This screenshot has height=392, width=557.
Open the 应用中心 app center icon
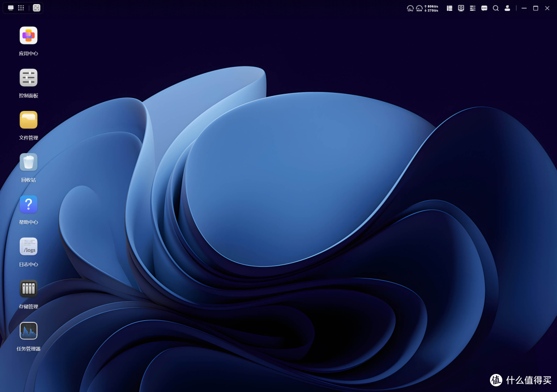(28, 36)
